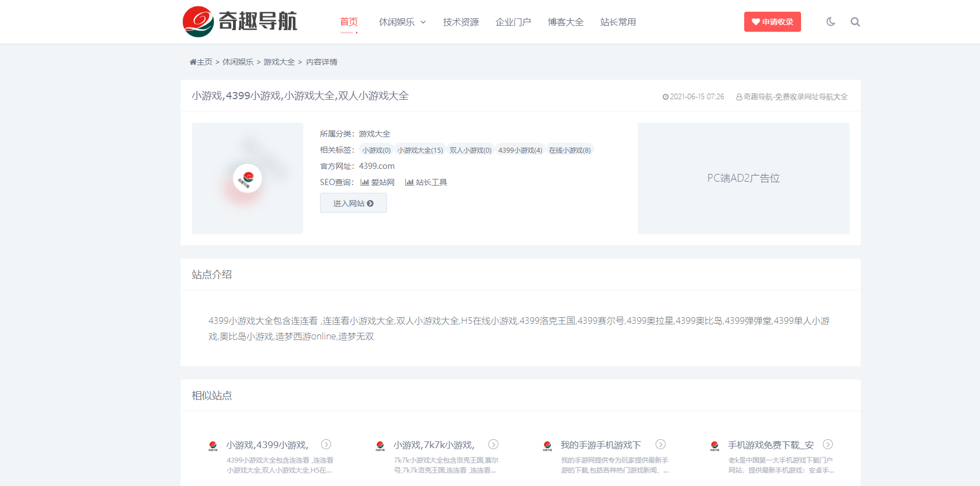Click the 奇趣导航 site logo
980x486 pixels.
[x=240, y=22]
